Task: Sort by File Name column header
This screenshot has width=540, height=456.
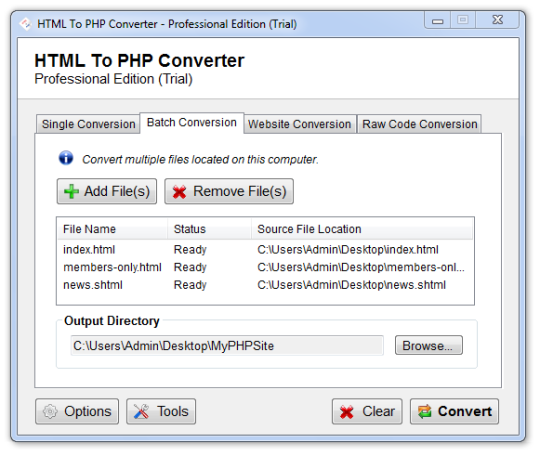Action: [113, 229]
